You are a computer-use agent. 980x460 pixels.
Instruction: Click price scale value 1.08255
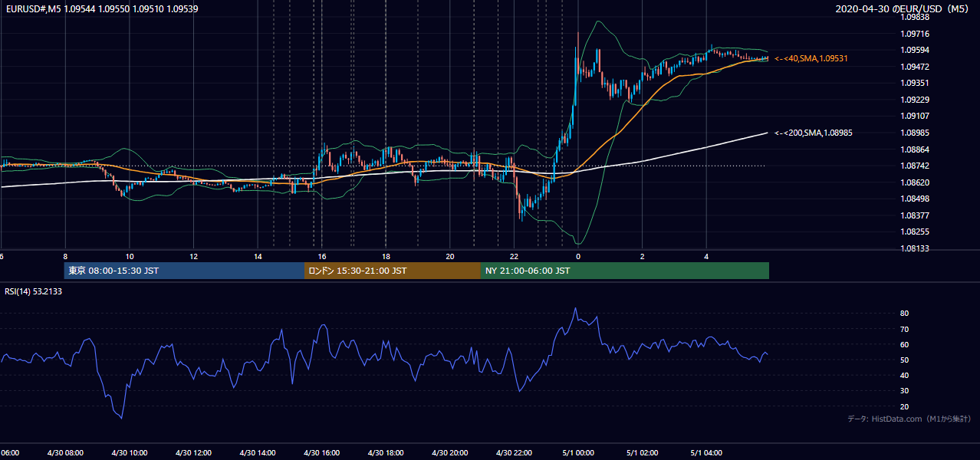[914, 232]
